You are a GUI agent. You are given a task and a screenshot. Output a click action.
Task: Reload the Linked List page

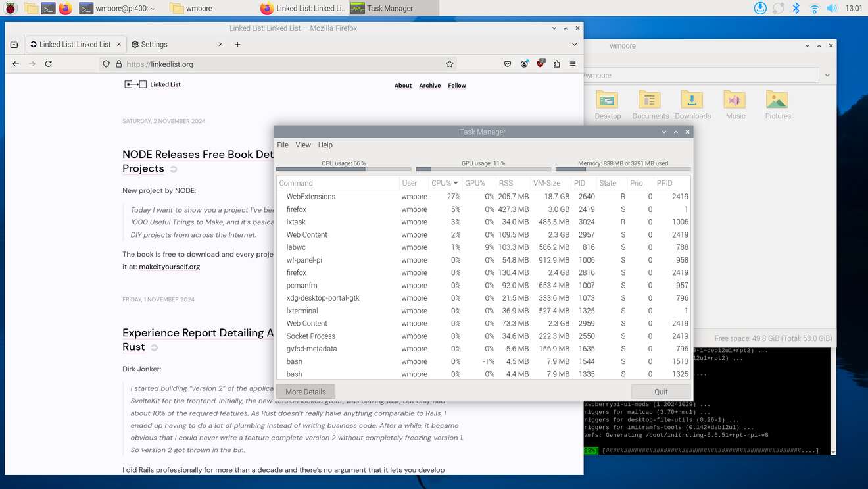click(x=48, y=64)
